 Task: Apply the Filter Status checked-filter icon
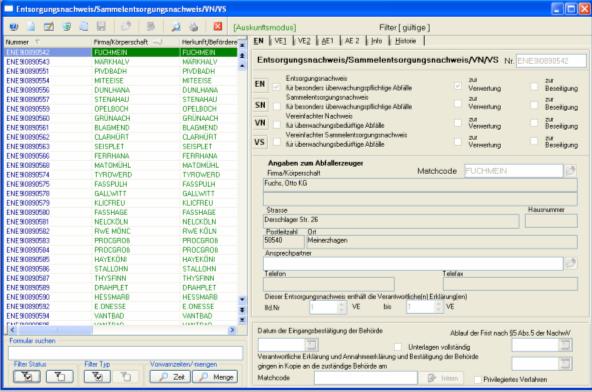tap(26, 377)
